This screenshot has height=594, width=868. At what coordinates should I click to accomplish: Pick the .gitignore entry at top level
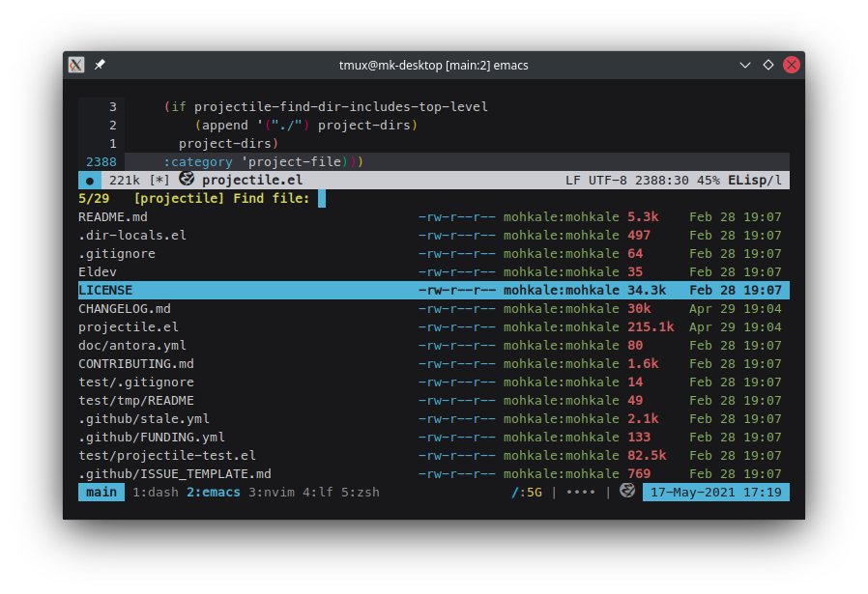(x=434, y=253)
